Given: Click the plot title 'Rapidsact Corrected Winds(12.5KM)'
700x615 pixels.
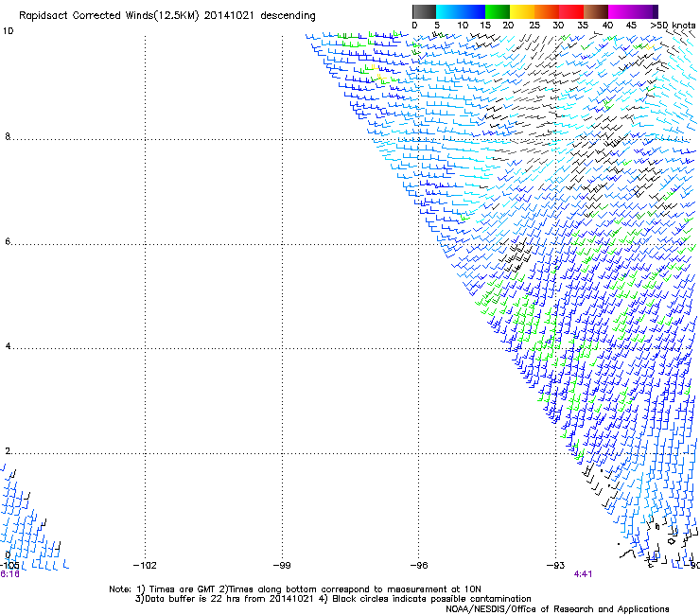Looking at the screenshot, I should pyautogui.click(x=109, y=16).
